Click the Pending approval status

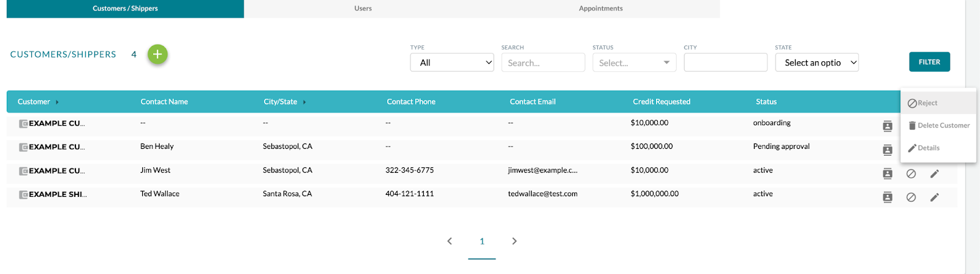(x=782, y=147)
